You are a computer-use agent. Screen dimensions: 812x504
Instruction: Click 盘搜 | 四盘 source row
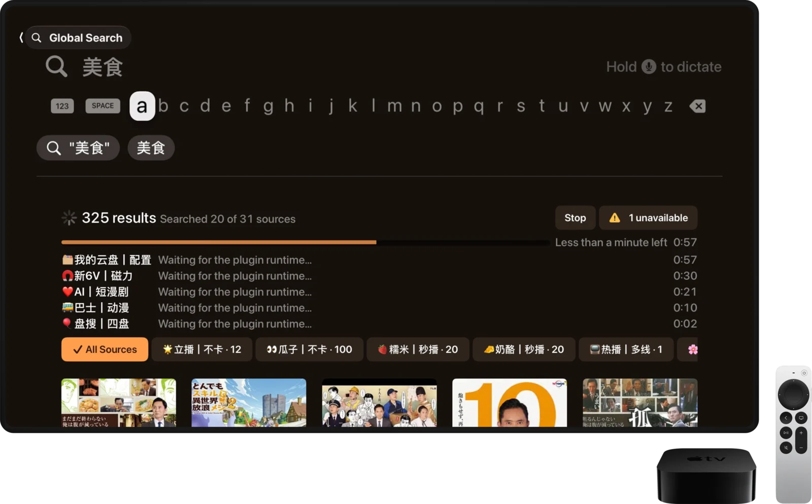(379, 323)
